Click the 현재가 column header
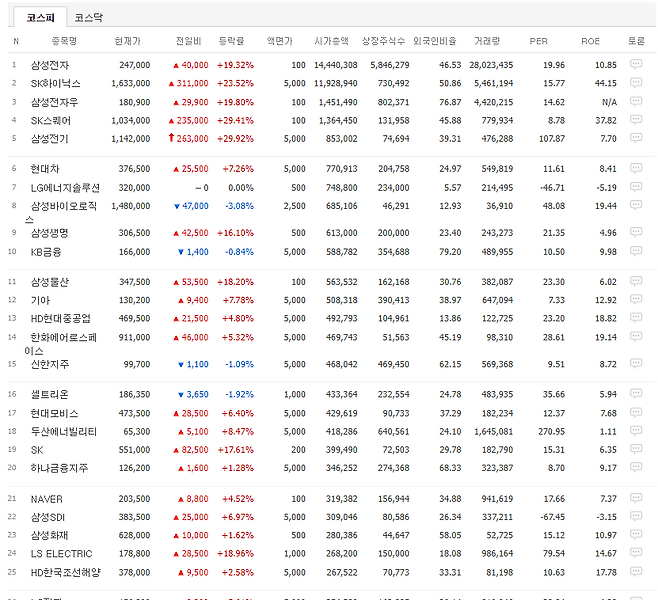The width and height of the screenshot is (658, 600). [128, 41]
